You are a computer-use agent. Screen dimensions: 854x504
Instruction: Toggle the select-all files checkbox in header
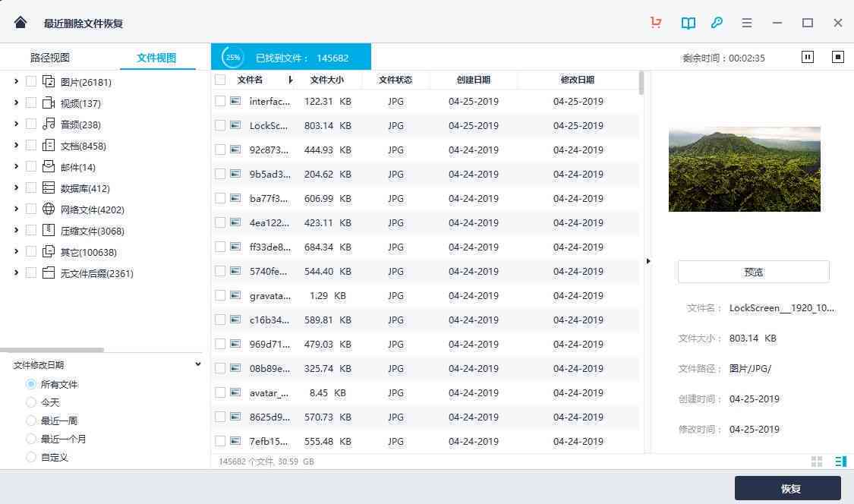(x=220, y=80)
